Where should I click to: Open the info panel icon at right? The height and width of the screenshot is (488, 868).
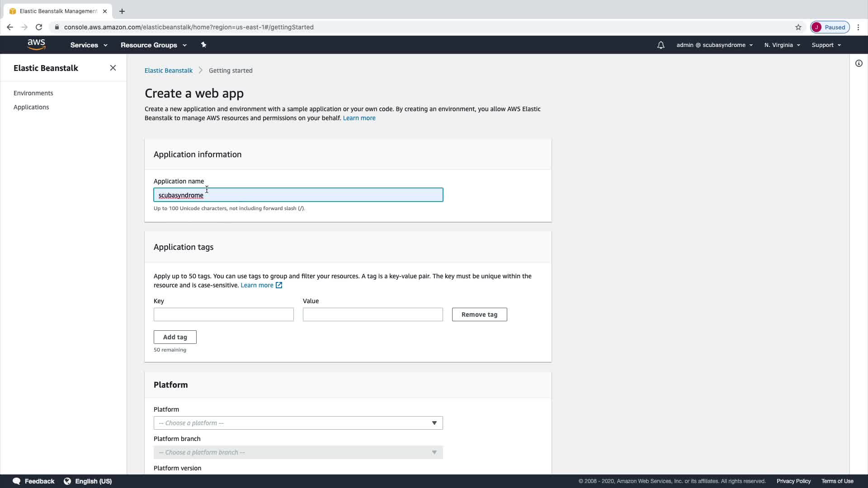[859, 64]
